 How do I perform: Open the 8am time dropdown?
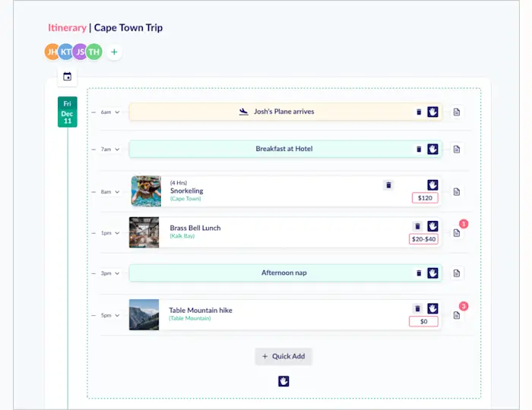110,192
